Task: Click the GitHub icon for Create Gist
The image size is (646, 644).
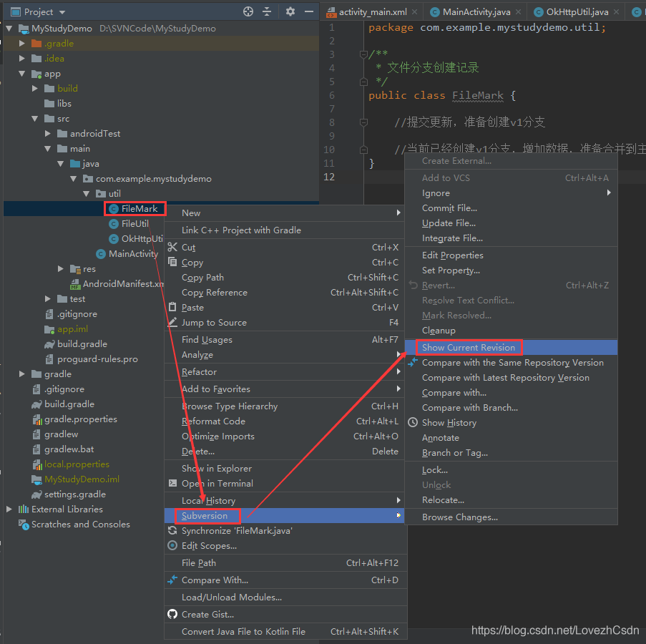Action: [x=172, y=615]
